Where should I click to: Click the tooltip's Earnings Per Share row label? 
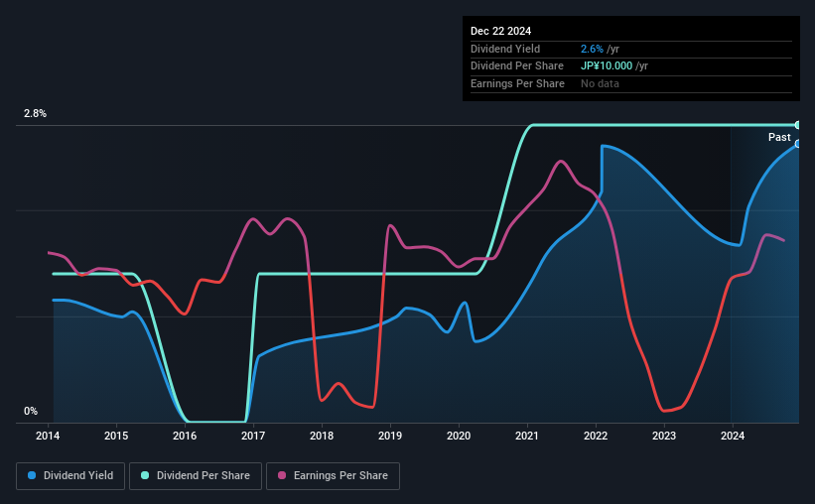(517, 83)
